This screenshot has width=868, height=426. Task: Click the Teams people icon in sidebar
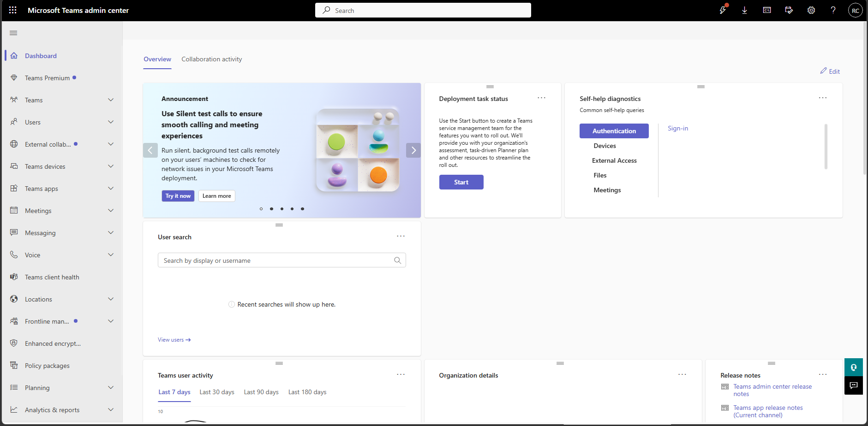pyautogui.click(x=14, y=100)
